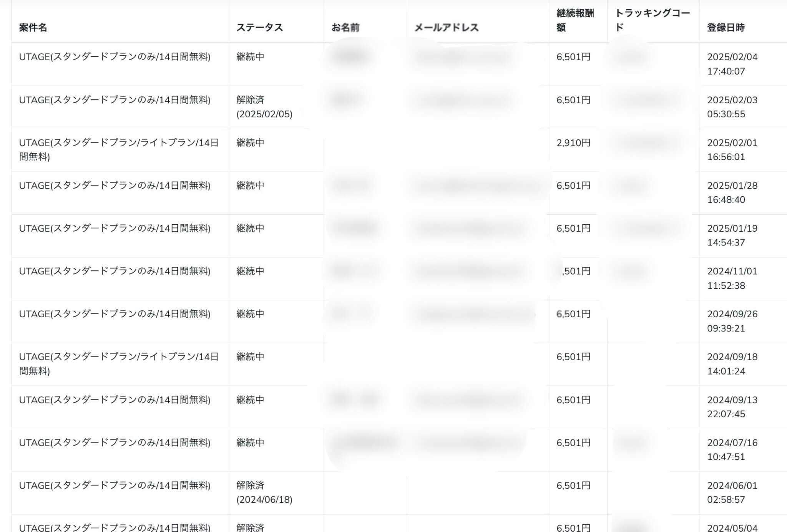Select the date 2025/02/04 17:40:07
Screen dimensions: 787x532
tap(732, 64)
